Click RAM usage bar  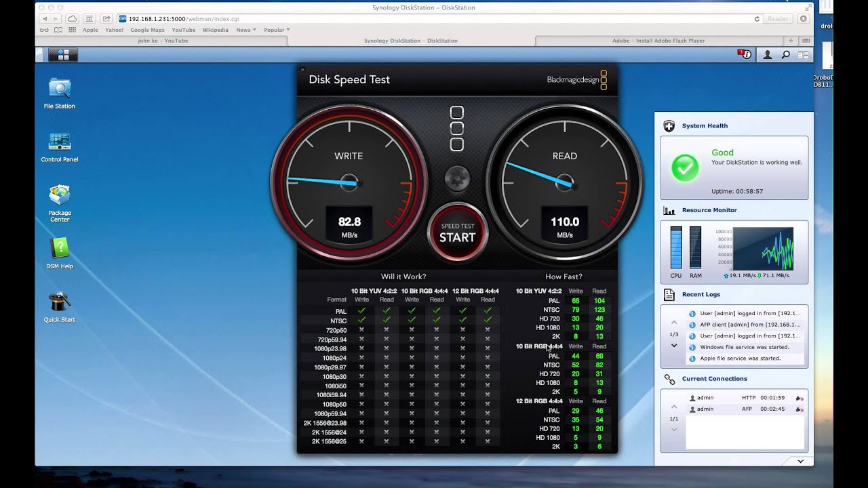(695, 248)
